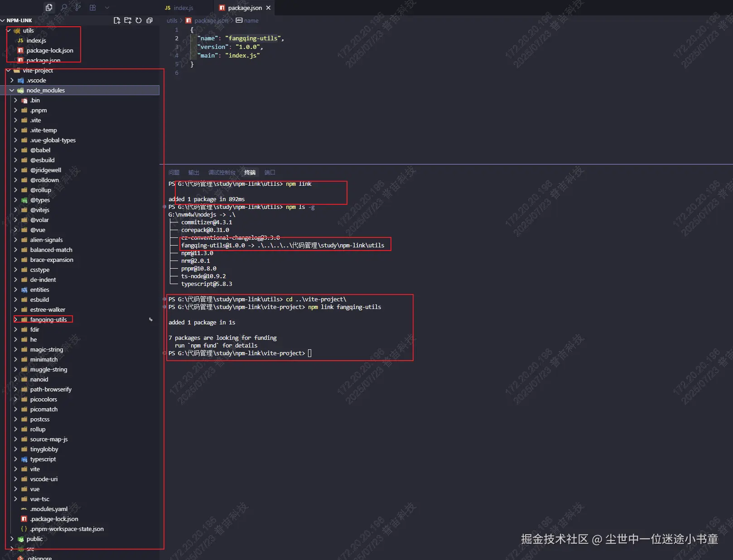Click the .package-lock.json file icon
The image size is (733, 560).
24,519
